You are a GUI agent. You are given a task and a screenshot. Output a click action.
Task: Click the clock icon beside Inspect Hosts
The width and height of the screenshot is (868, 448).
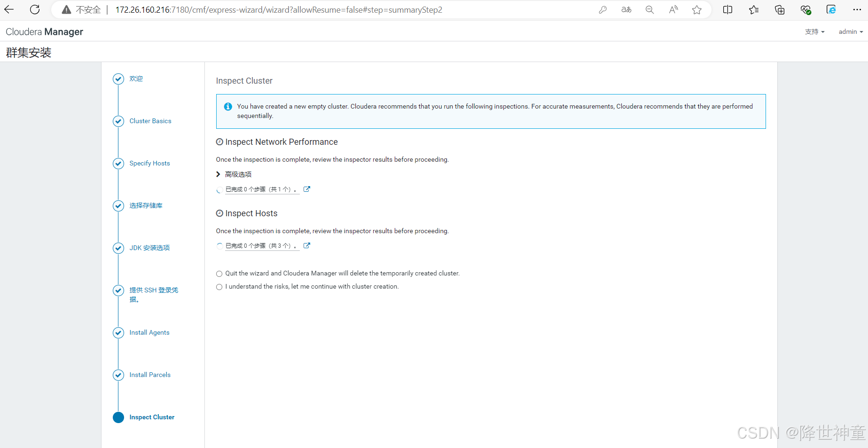pos(219,213)
